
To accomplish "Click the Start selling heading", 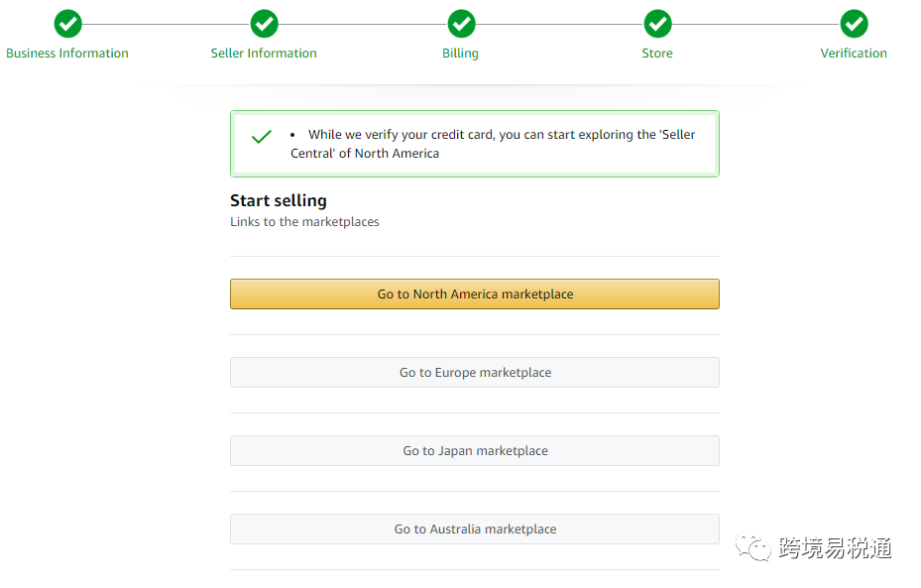I will (x=279, y=200).
